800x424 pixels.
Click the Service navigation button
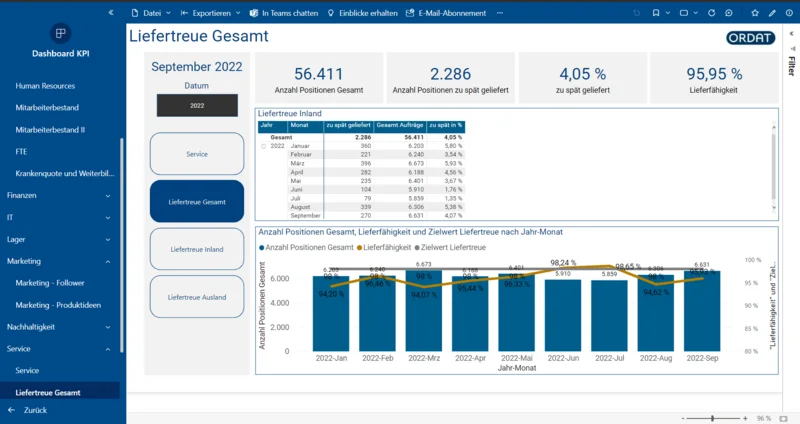coord(197,154)
